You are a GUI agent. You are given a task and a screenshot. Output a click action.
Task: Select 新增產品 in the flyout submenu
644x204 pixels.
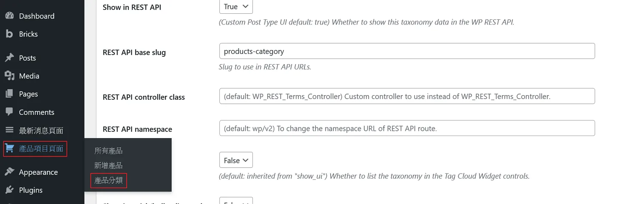109,165
